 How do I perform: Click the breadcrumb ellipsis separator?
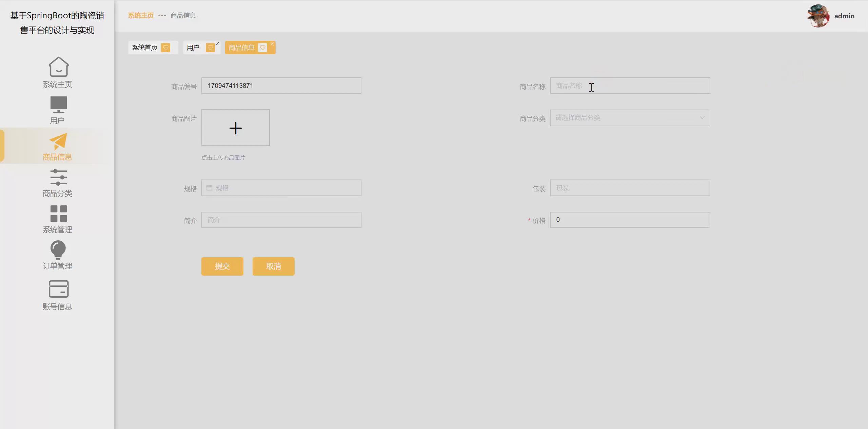point(162,16)
